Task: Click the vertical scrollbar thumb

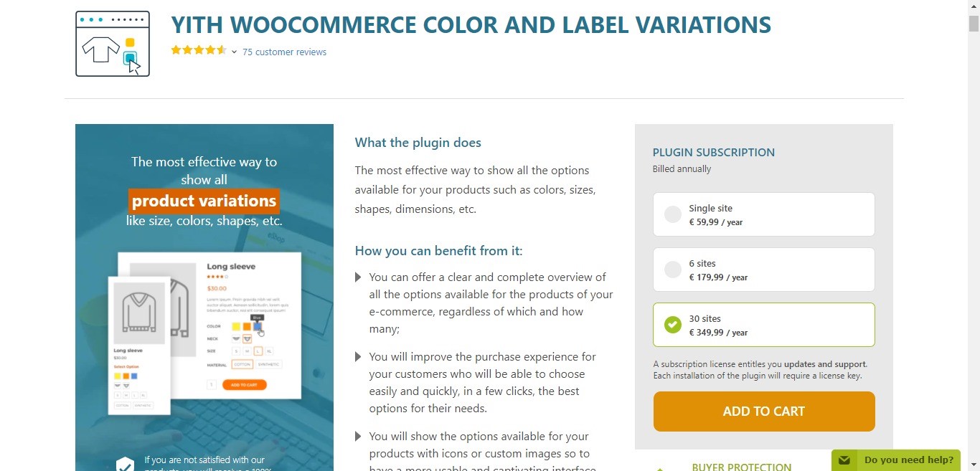Action: pyautogui.click(x=974, y=24)
